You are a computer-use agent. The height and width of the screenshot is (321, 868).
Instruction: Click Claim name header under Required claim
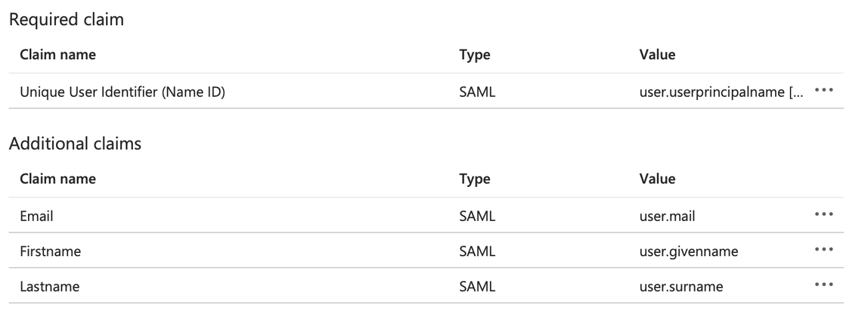tap(57, 55)
